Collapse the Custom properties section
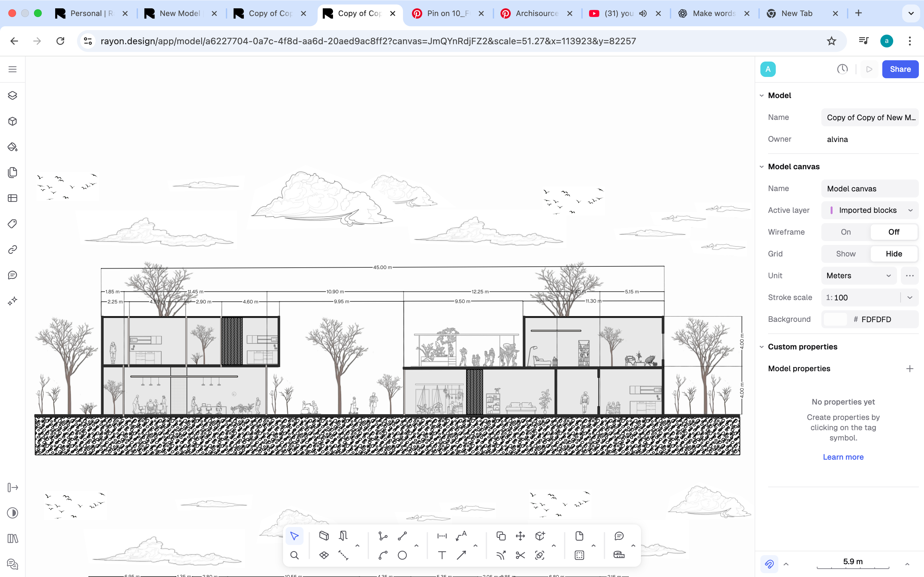The width and height of the screenshot is (924, 577). [762, 347]
